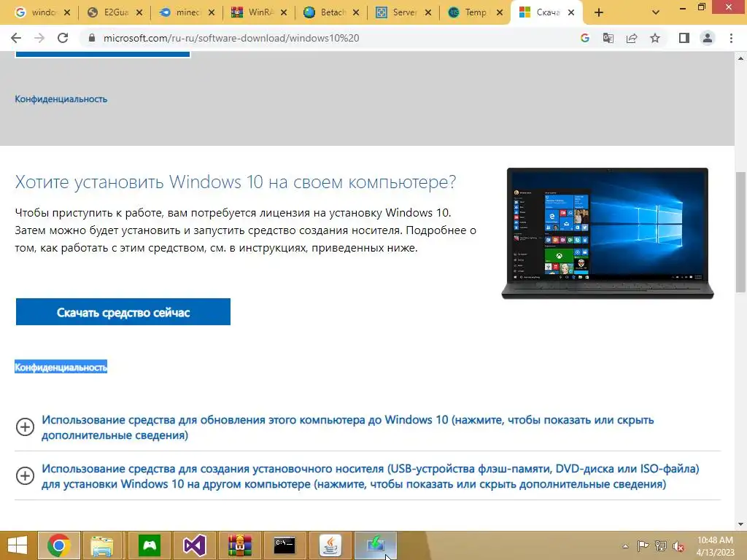Click the forward navigation arrow

point(39,38)
